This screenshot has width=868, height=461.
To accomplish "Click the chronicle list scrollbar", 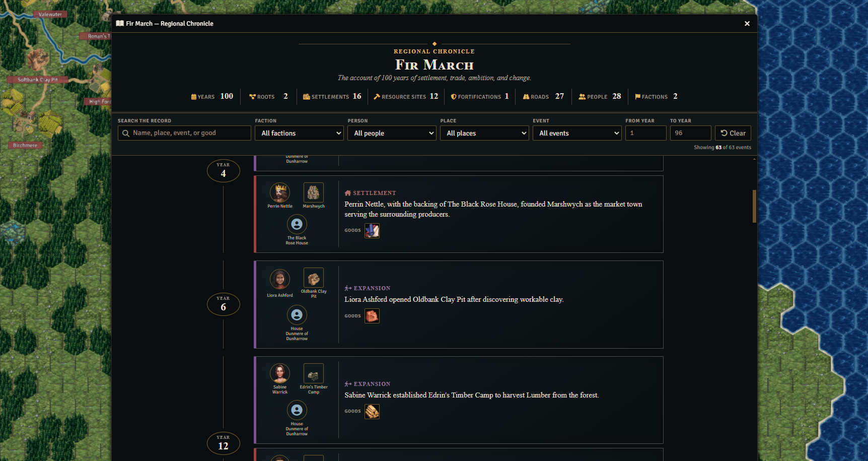I will [x=754, y=206].
